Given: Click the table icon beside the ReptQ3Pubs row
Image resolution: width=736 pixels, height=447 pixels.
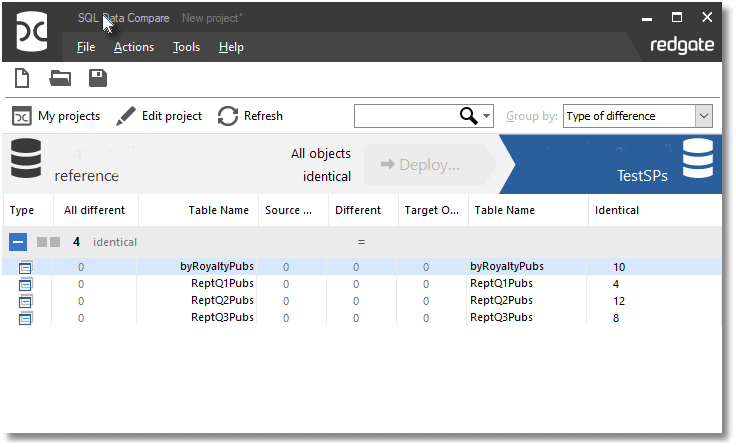Looking at the screenshot, I should [25, 318].
